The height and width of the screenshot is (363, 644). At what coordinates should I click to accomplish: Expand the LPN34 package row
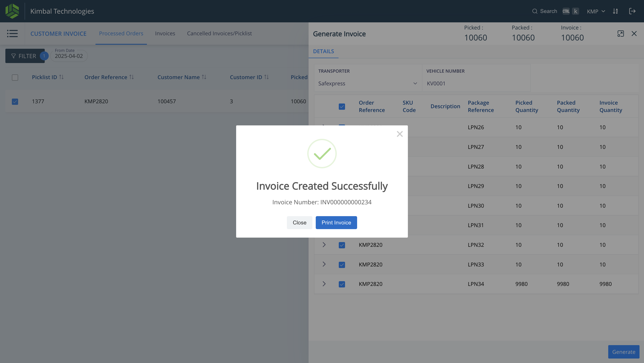[x=324, y=284]
